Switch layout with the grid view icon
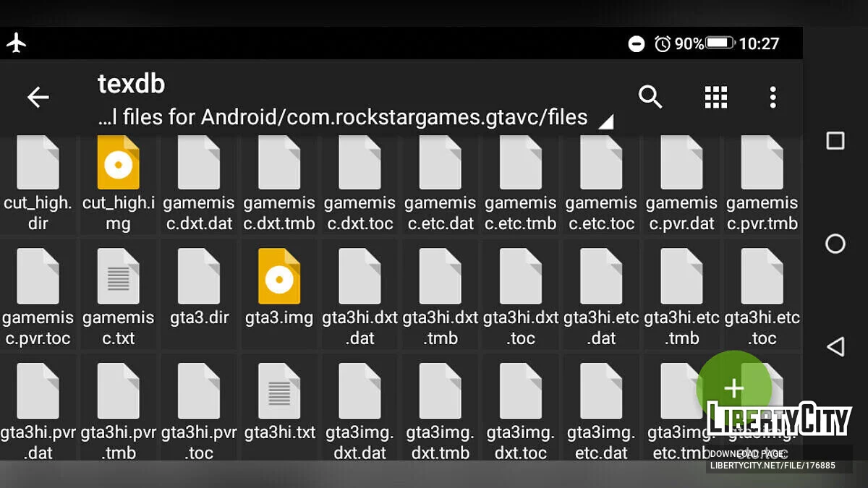This screenshot has height=488, width=868. 715,97
